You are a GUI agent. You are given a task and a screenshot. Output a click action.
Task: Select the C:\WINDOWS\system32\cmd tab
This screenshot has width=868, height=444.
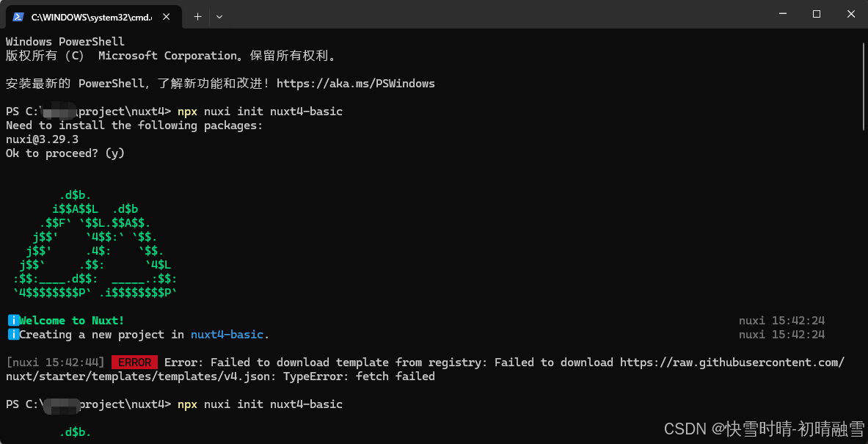click(x=88, y=16)
